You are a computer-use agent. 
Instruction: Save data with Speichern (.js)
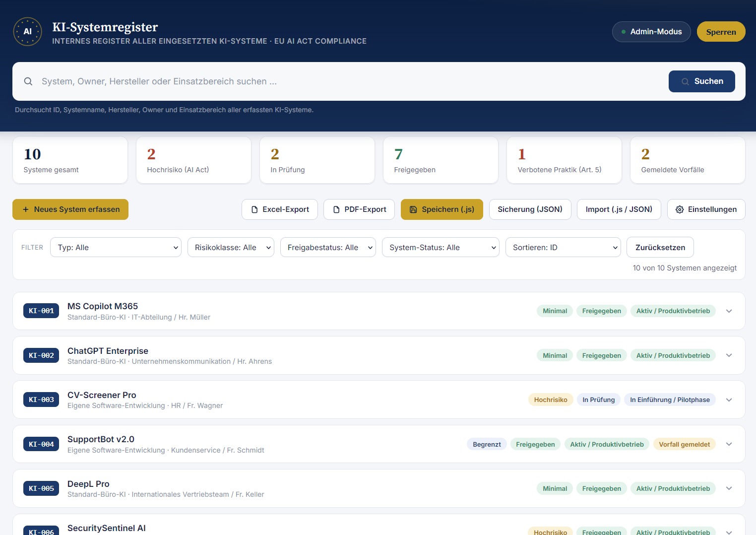tap(442, 209)
